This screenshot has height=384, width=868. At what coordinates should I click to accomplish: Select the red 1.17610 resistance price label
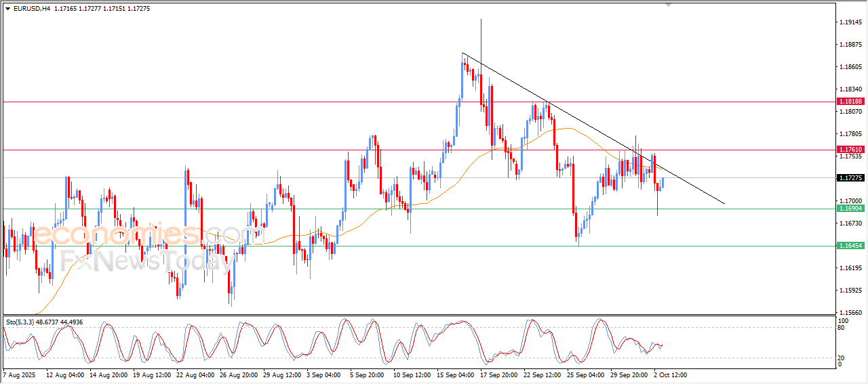point(850,150)
